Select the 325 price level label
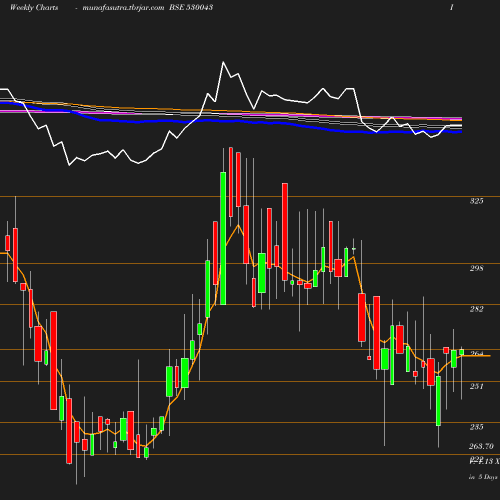Viewport: 500px width, 500px height. pos(476,201)
